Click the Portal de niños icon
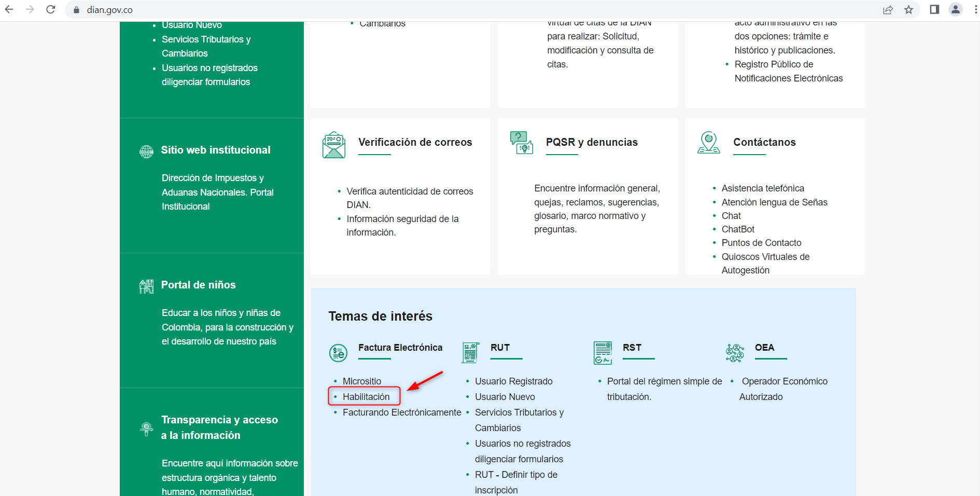The width and height of the screenshot is (980, 496). pos(147,286)
